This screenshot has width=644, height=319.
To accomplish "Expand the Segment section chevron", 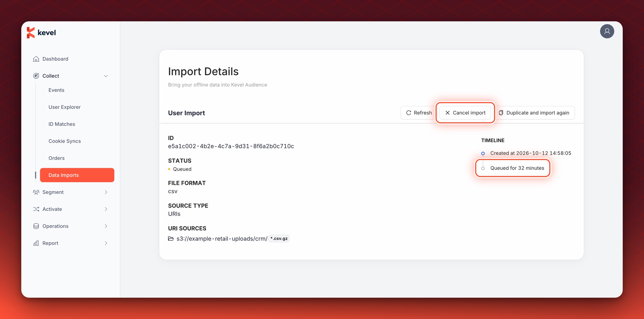I will coord(106,192).
